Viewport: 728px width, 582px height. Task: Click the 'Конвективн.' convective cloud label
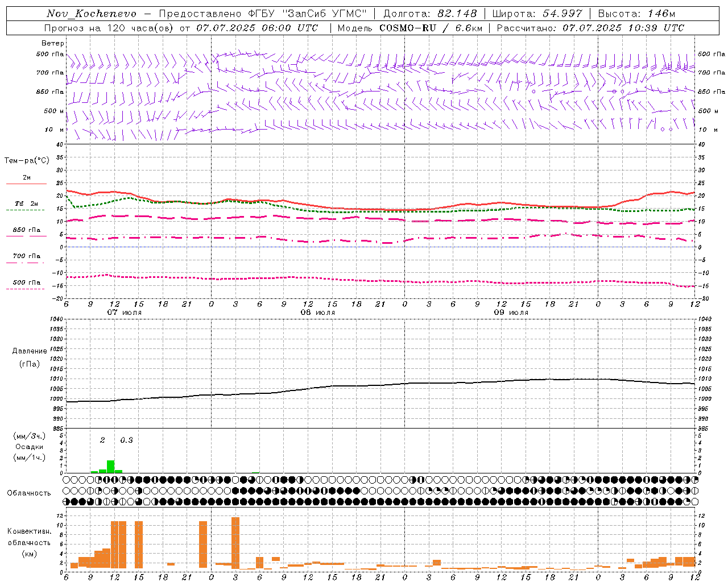pos(30,531)
